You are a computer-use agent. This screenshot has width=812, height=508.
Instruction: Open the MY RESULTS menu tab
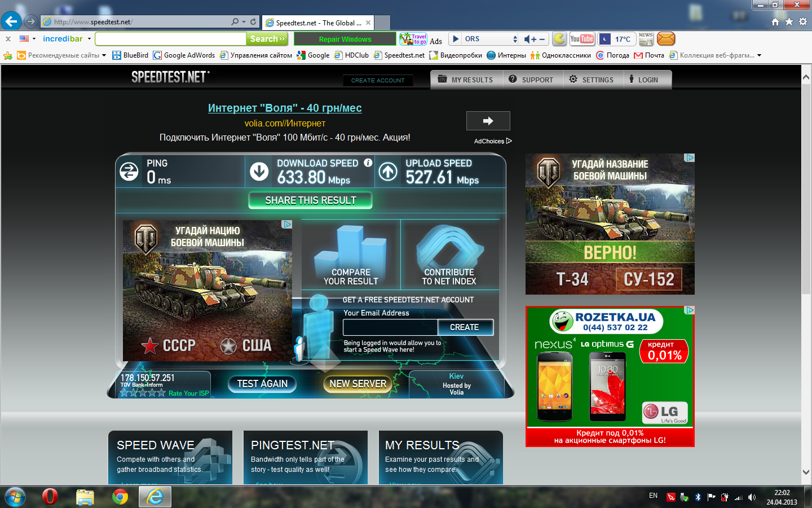465,80
